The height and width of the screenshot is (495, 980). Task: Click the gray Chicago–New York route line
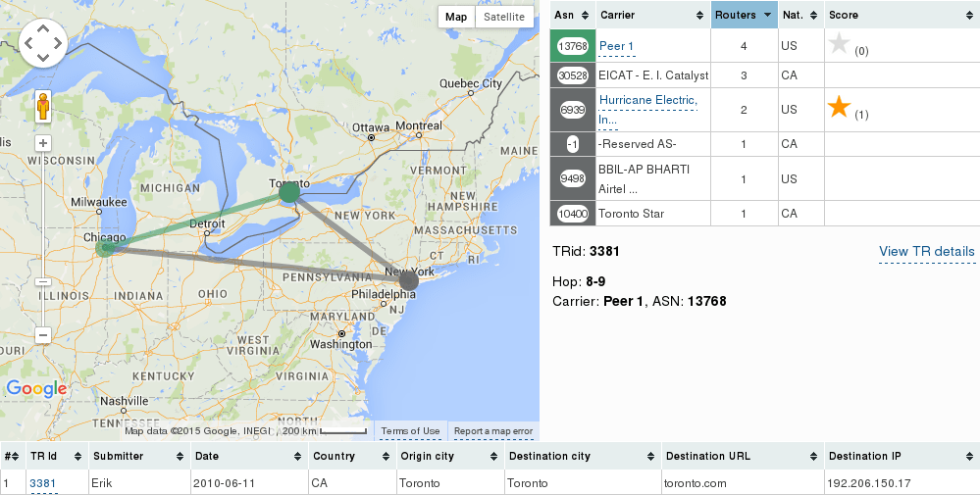256,264
